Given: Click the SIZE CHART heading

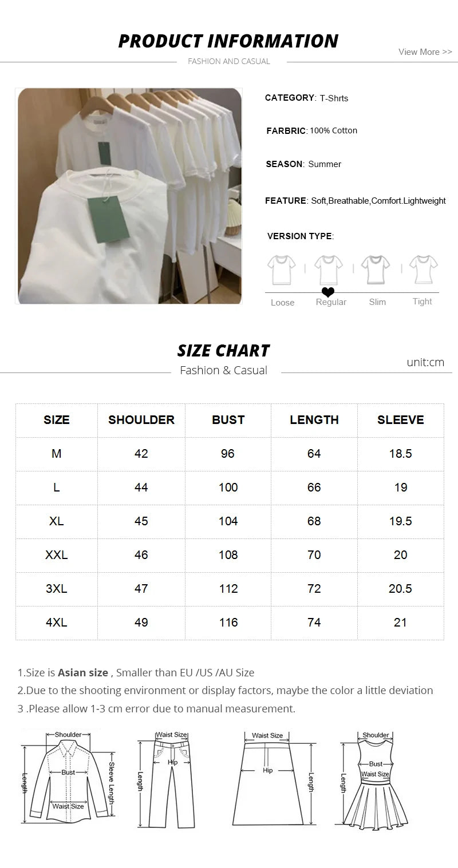Looking at the screenshot, I should [x=223, y=351].
